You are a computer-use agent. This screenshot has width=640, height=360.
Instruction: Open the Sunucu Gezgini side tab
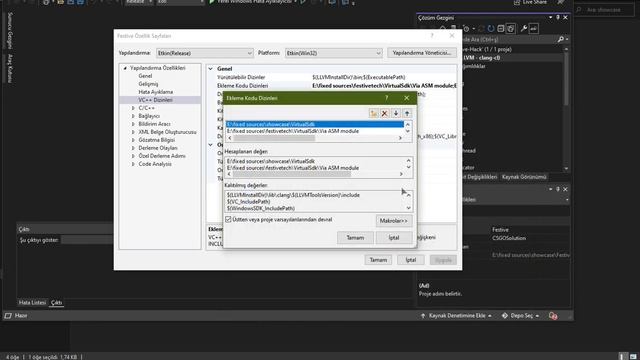click(x=10, y=31)
